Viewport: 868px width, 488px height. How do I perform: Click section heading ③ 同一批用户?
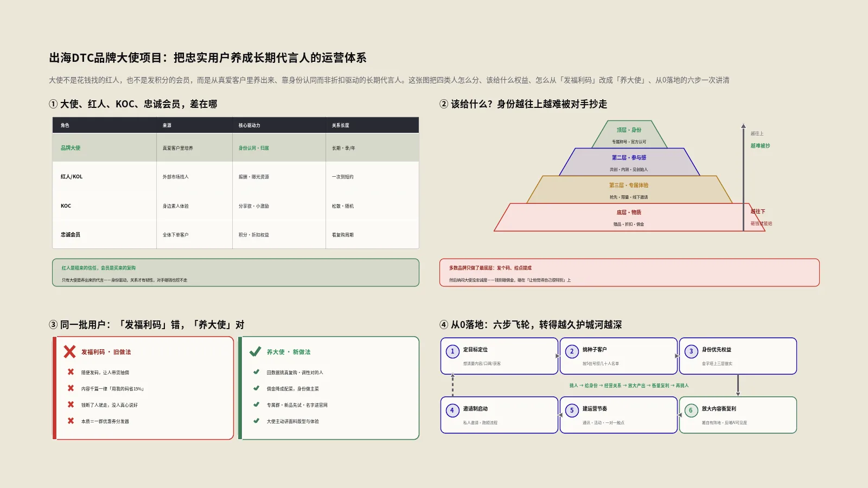point(146,324)
